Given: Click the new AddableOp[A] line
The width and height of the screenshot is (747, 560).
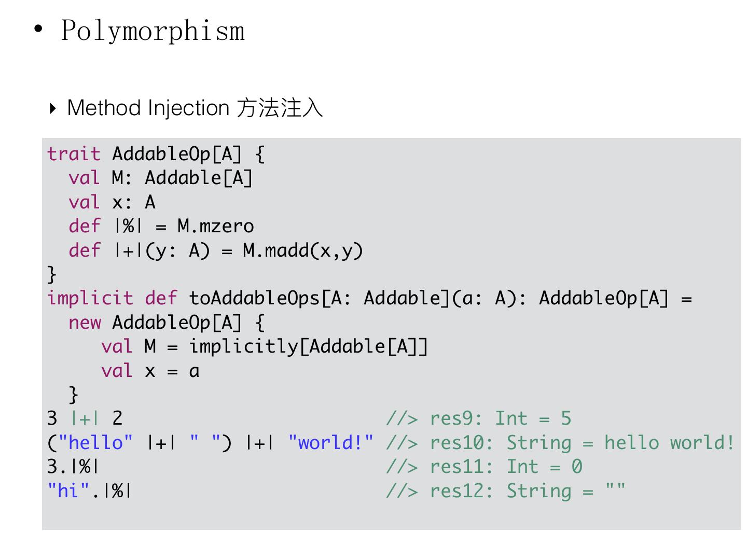Looking at the screenshot, I should coord(166,323).
